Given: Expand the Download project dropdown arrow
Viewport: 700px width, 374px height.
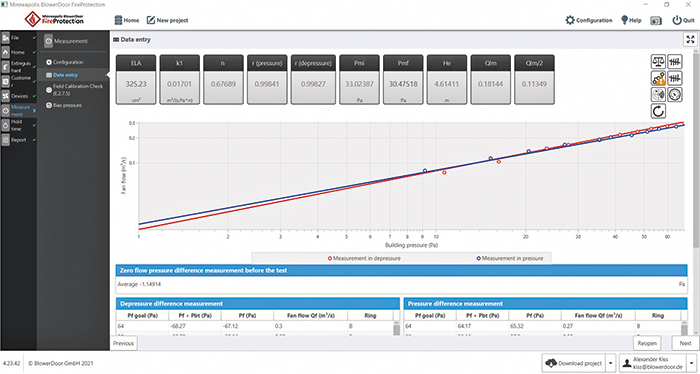Looking at the screenshot, I should pos(612,363).
